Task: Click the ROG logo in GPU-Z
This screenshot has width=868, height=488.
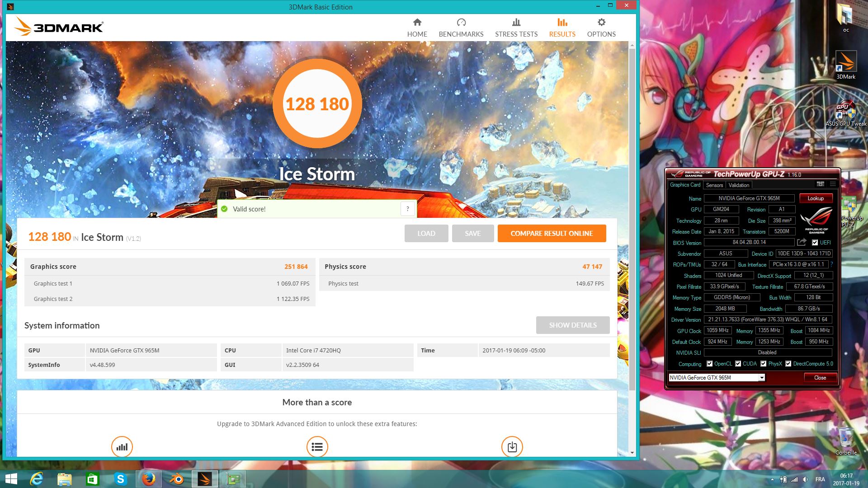Action: click(816, 219)
